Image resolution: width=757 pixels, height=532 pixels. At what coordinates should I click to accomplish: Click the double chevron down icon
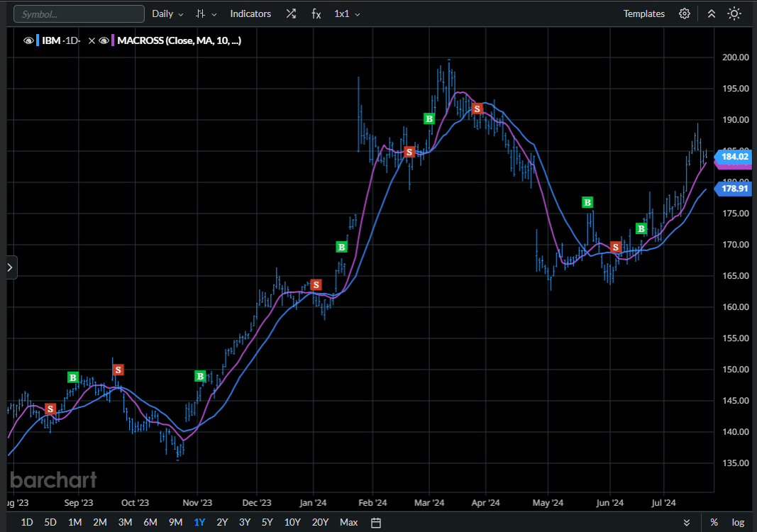click(x=687, y=522)
